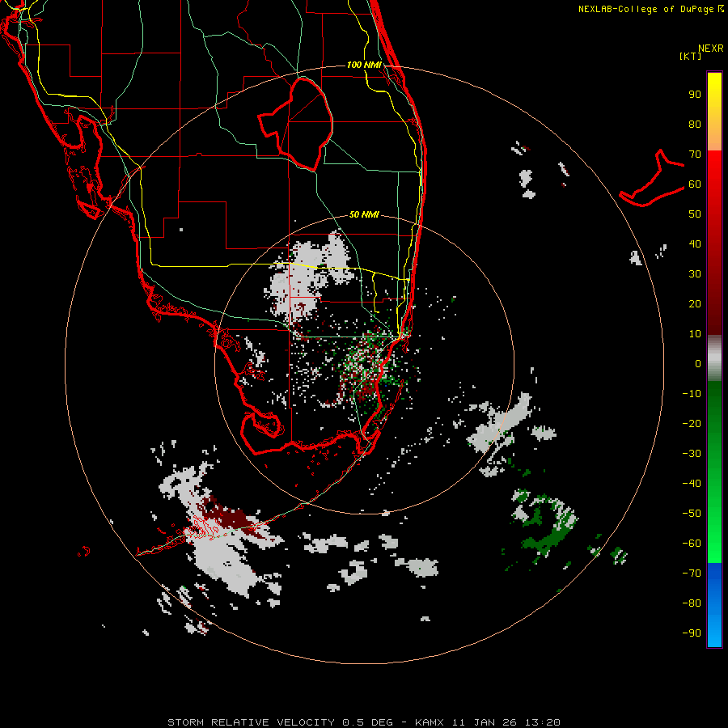The image size is (728, 728).
Task: Click the 90 value on velocity scale
Action: click(695, 95)
